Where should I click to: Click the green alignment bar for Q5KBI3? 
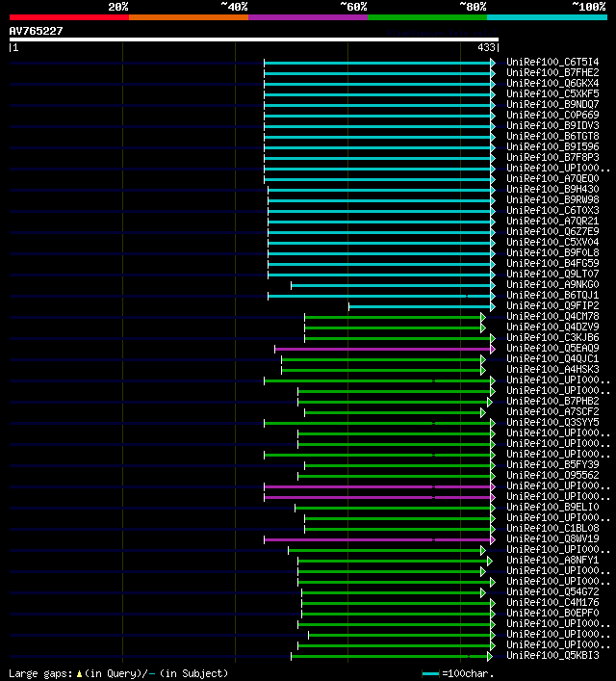[390, 657]
